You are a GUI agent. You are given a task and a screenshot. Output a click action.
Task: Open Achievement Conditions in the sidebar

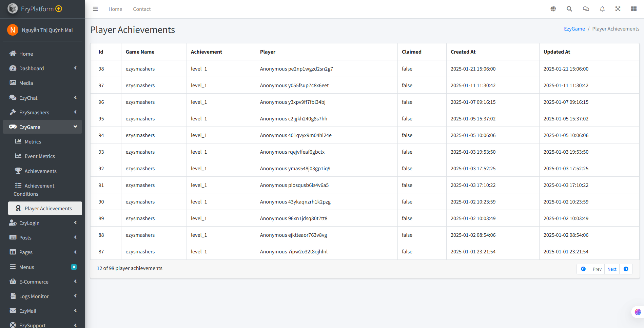point(39,190)
